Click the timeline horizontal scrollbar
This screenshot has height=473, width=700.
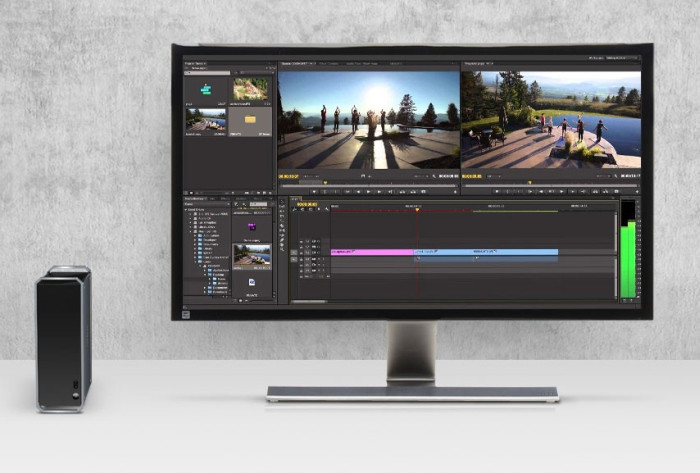tap(309, 302)
